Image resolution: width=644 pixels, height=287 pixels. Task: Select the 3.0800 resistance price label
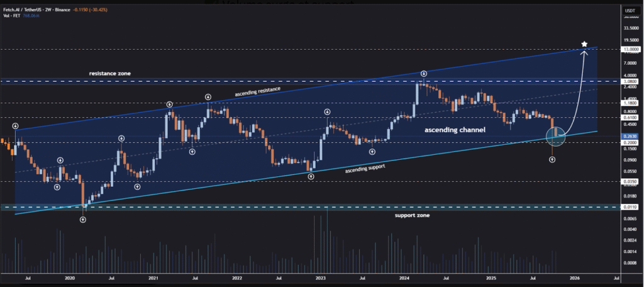[x=628, y=81]
